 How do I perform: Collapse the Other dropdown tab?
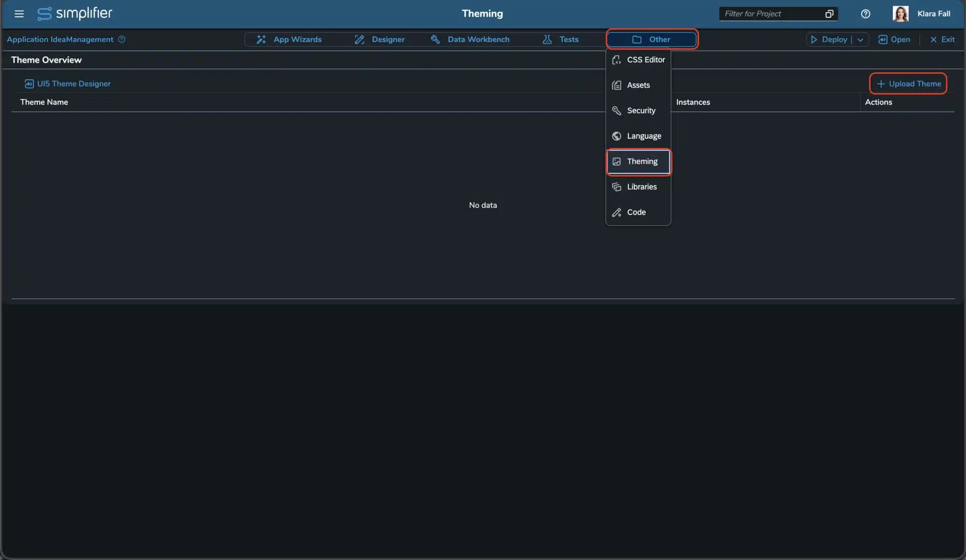coord(651,40)
